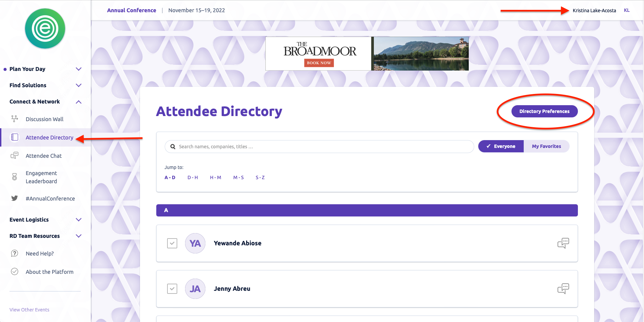Screen dimensions: 644x322
Task: Click the About the Platform checkmark icon
Action: [15, 271]
